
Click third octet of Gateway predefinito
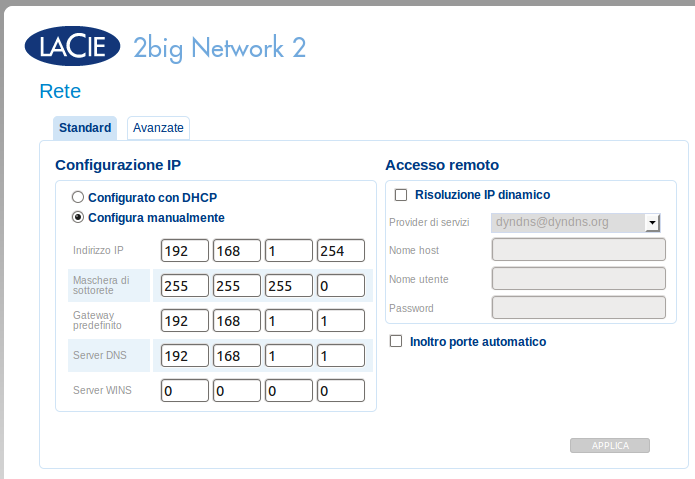pos(289,321)
